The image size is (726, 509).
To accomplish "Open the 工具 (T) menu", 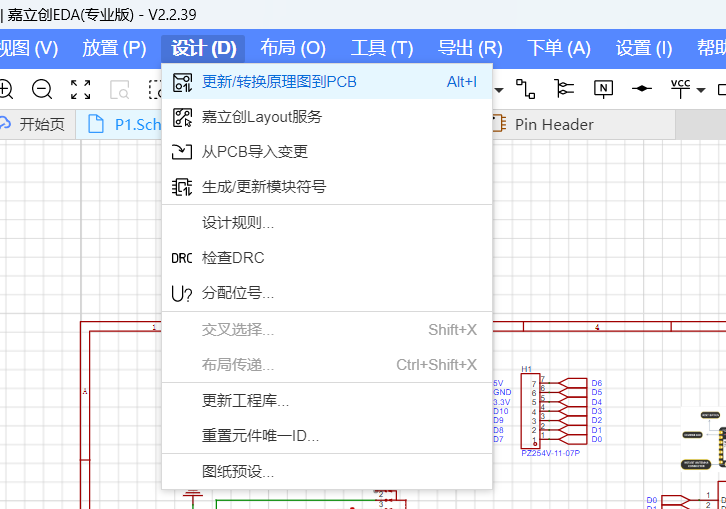I will click(382, 48).
